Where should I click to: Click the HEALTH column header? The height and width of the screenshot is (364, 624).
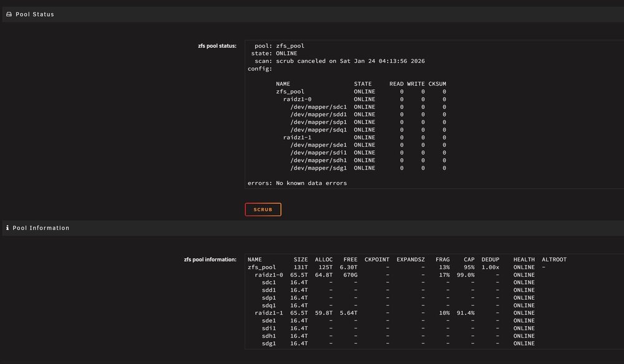click(x=524, y=259)
